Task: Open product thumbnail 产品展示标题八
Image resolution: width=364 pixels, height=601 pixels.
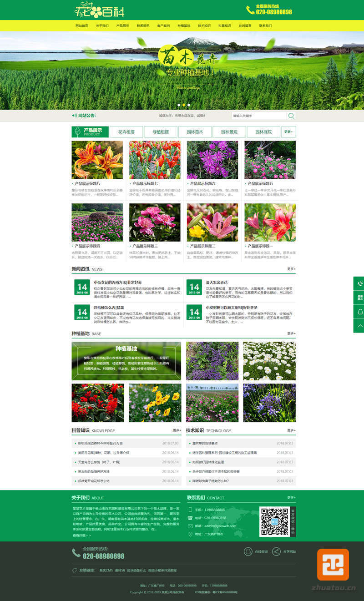Action: [x=97, y=160]
